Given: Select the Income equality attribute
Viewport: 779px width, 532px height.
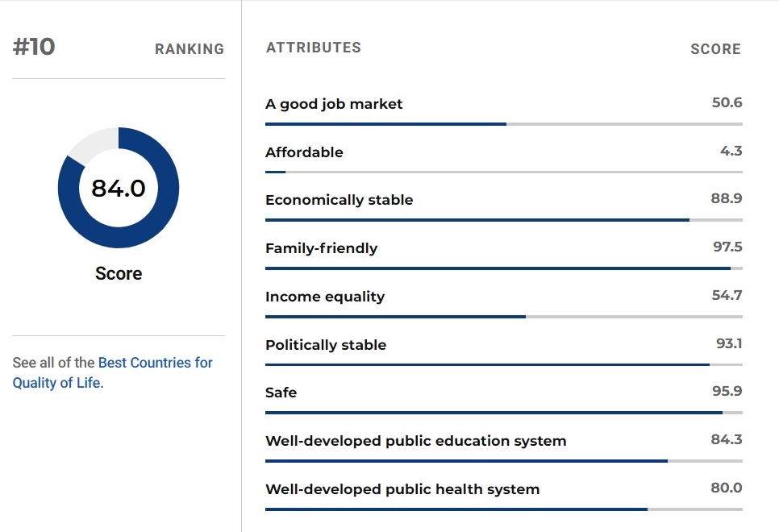Looking at the screenshot, I should click(x=325, y=297).
